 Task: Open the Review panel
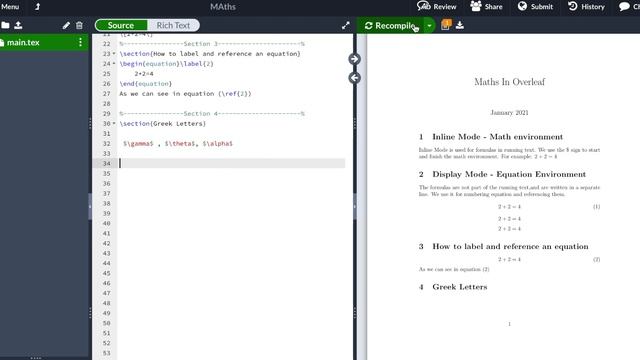[436, 7]
